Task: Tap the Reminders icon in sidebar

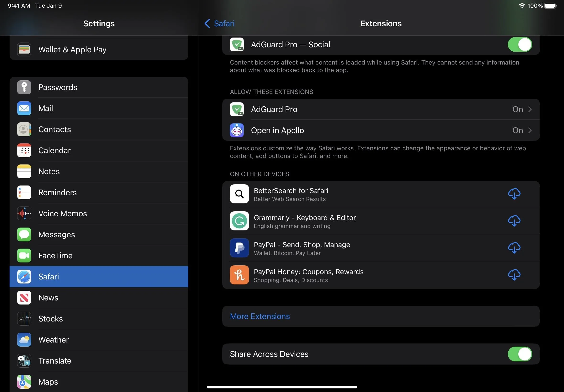Action: pyautogui.click(x=24, y=193)
